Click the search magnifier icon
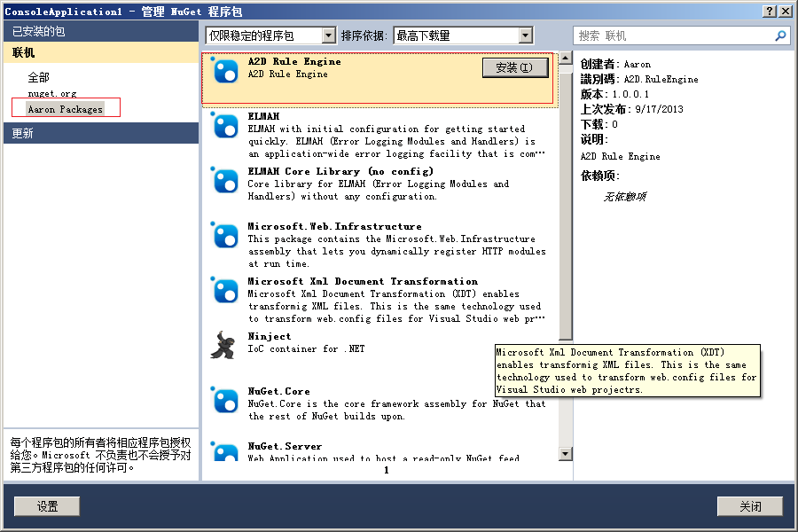The image size is (798, 532). coord(780,35)
